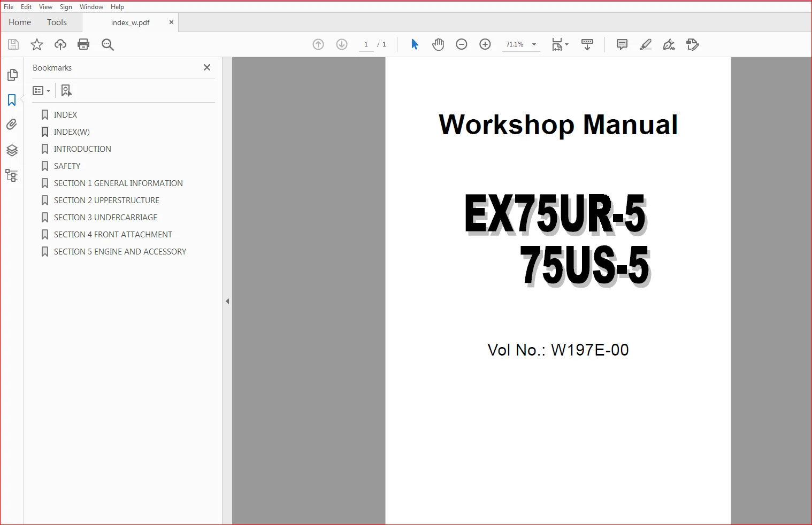Jump to SAFETY bookmark
The width and height of the screenshot is (812, 525).
tap(67, 166)
